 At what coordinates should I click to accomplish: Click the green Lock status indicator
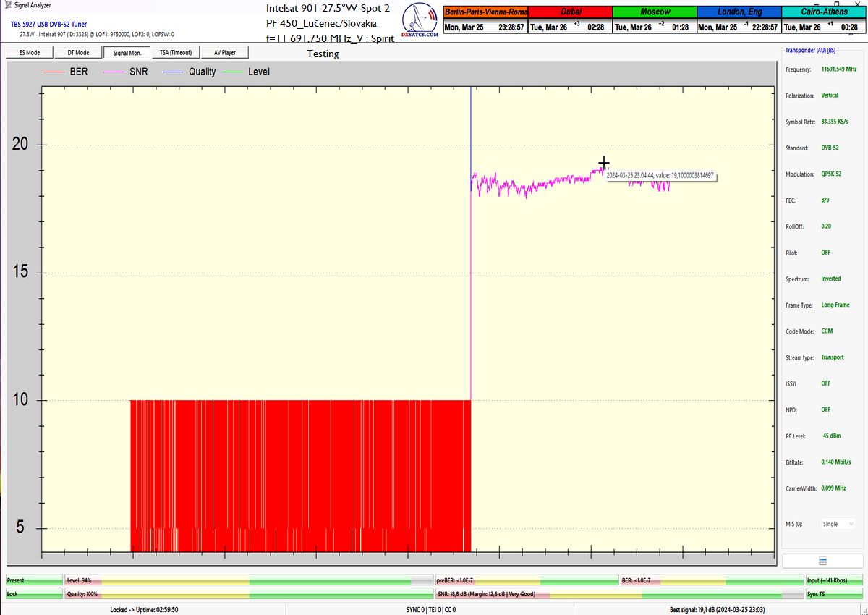(34, 594)
